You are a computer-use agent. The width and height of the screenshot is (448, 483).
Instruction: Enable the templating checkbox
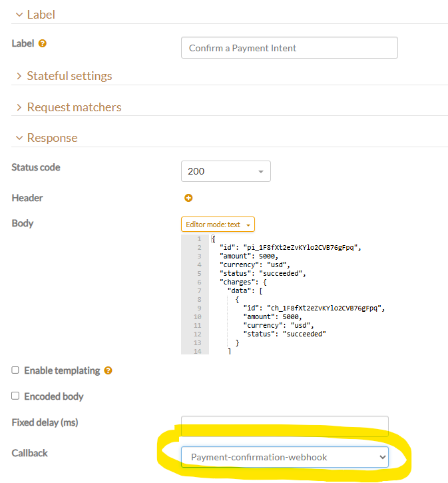click(15, 370)
